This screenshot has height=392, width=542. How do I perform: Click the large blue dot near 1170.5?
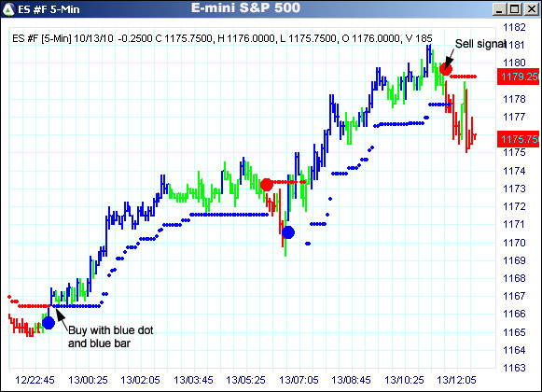(x=288, y=232)
